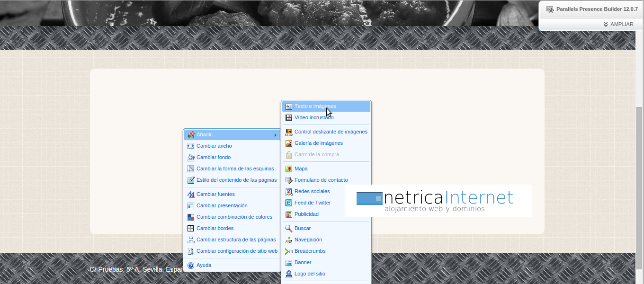Click the paint bucket Cambiar fondo icon
The image size is (644, 284).
[x=190, y=158]
